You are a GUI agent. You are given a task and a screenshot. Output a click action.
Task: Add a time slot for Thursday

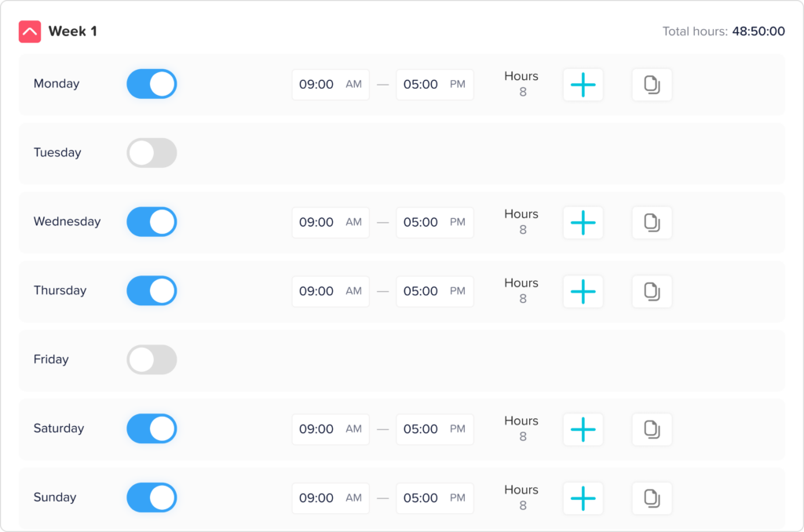(x=583, y=292)
